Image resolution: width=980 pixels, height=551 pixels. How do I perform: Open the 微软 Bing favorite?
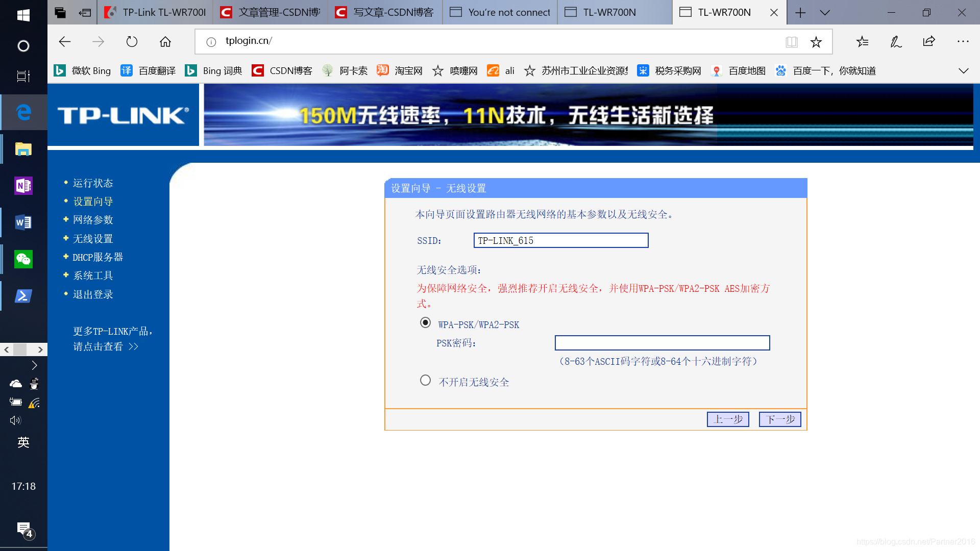[x=91, y=70]
